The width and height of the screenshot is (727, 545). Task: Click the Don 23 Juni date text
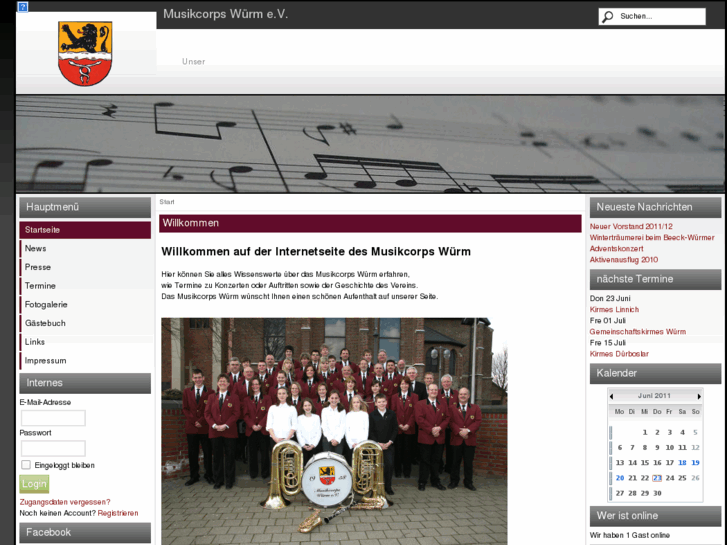610,298
